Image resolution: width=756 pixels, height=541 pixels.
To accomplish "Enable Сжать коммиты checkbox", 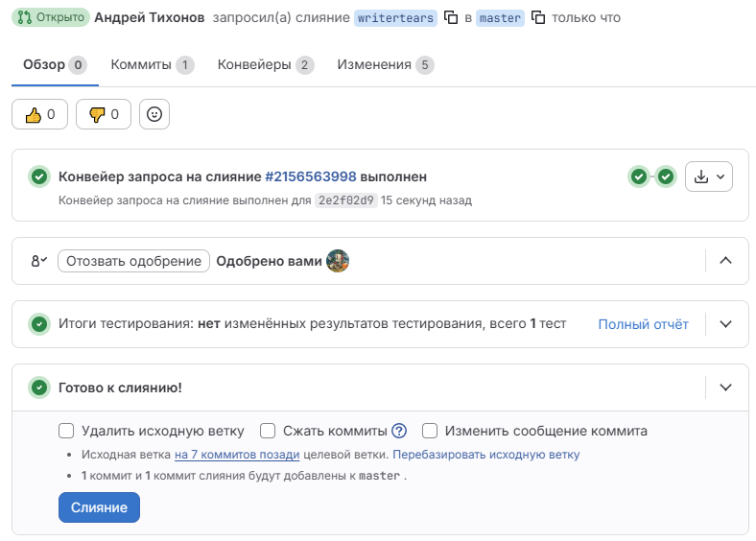I will [x=268, y=431].
